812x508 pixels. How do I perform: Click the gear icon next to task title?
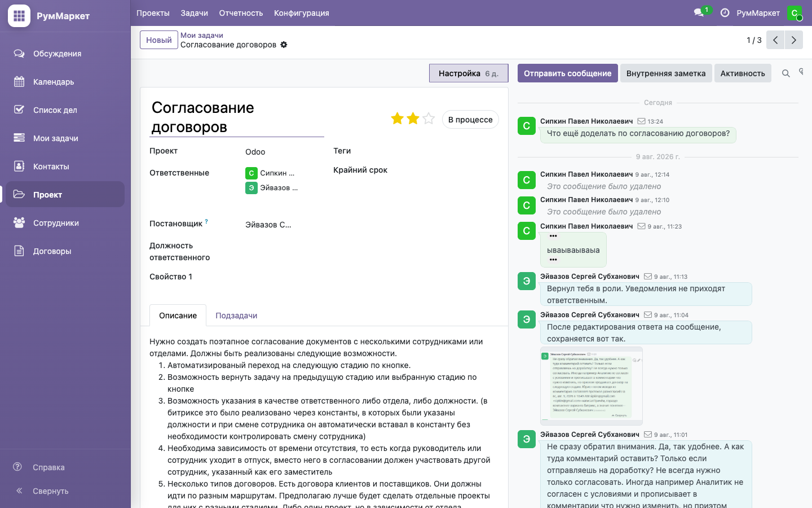284,45
